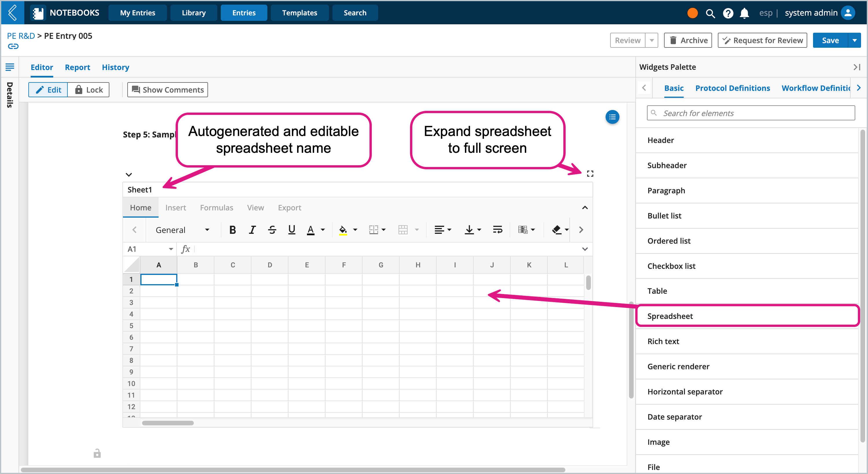Click the orange status indicator circle
This screenshot has height=474, width=868.
coord(692,13)
